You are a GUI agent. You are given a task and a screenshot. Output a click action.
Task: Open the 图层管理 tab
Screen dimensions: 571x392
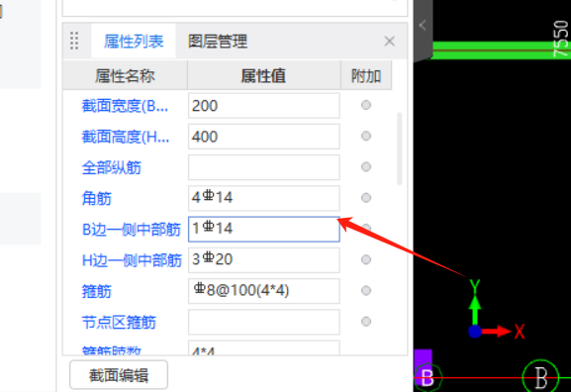(218, 42)
